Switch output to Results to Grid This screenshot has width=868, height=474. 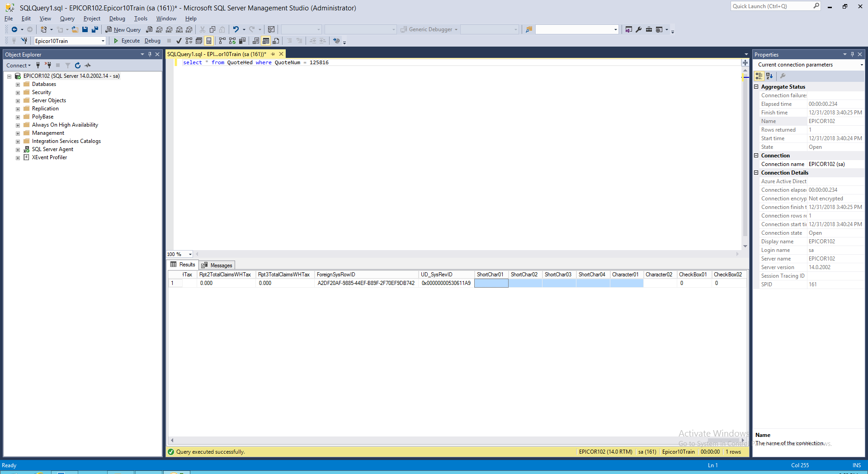[x=266, y=41]
